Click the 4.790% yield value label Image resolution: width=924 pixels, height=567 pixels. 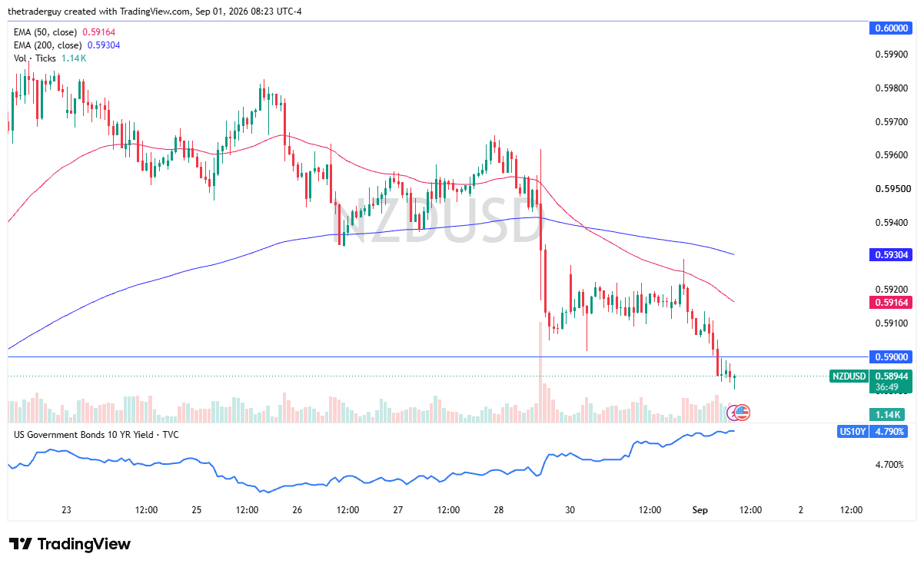[x=891, y=432]
